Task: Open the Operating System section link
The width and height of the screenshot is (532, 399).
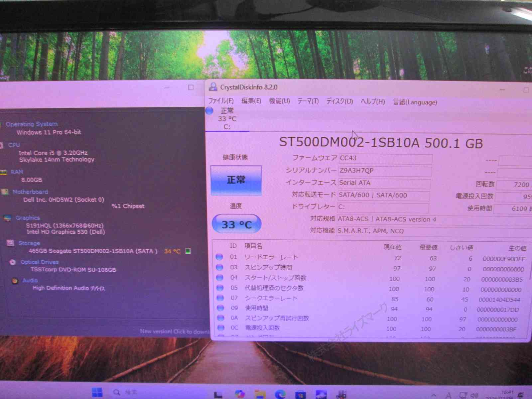Action: (32, 124)
